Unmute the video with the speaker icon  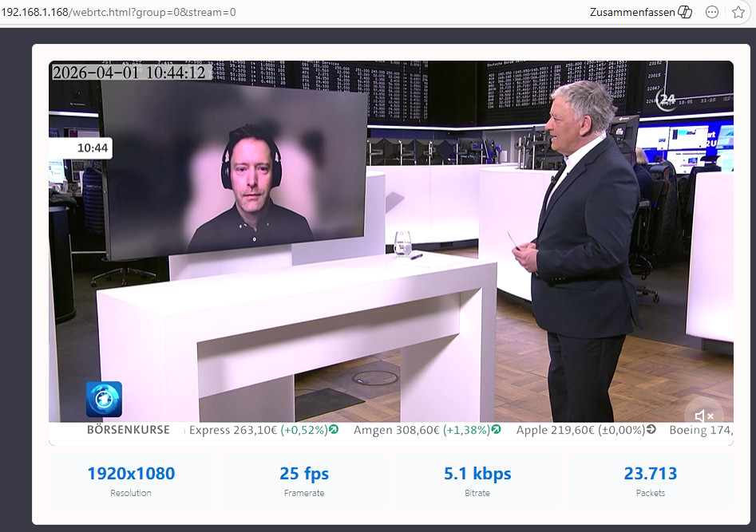pos(703,416)
